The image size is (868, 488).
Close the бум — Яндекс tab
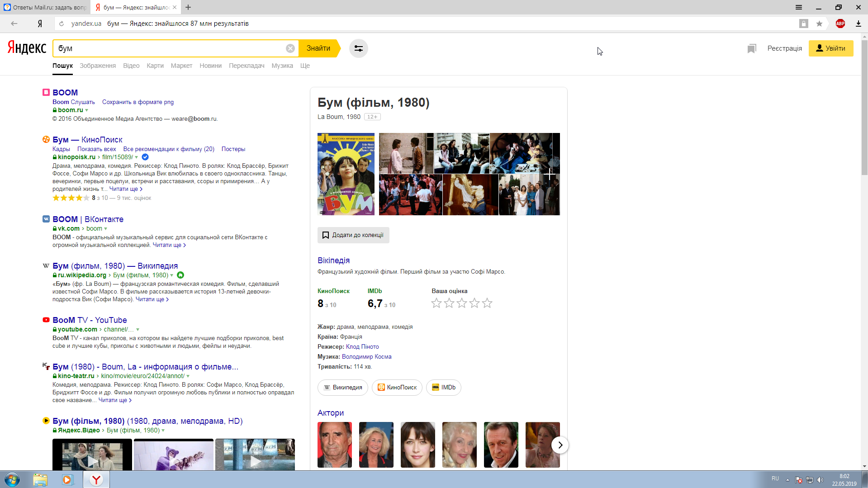click(175, 7)
